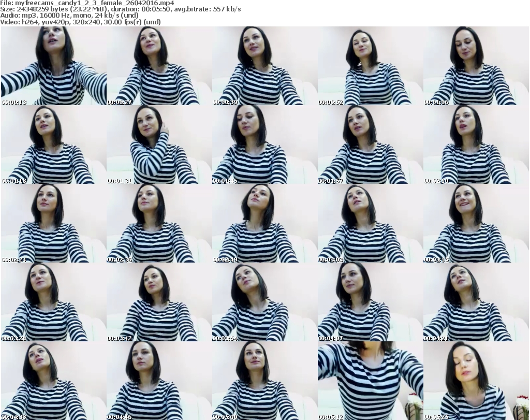530x420 pixels.
Task: Click the blurred frame stamped 00:05:12
Action: (371, 381)
